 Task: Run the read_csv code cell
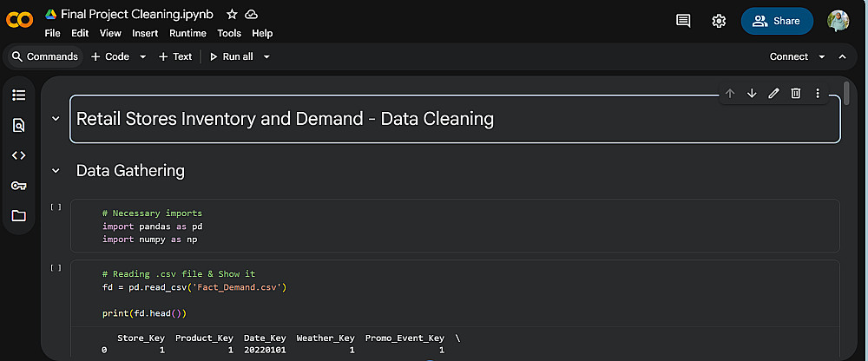tap(56, 268)
